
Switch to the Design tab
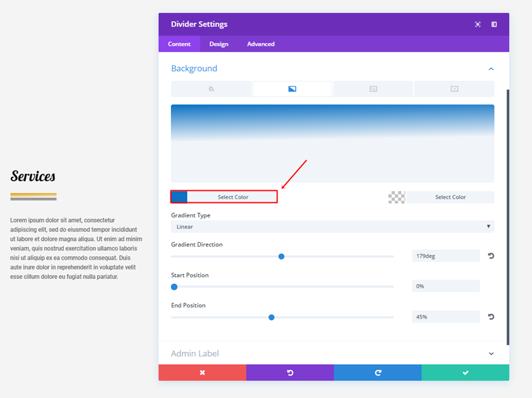tap(219, 44)
